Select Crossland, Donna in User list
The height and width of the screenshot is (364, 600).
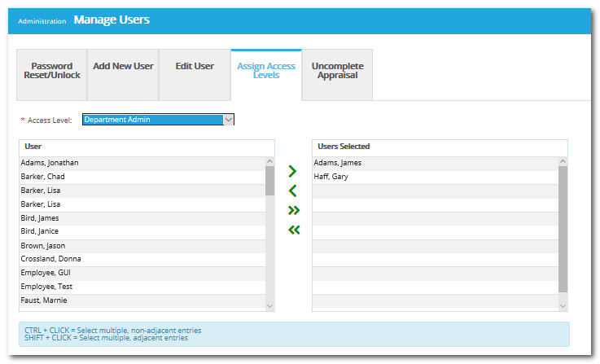tap(142, 259)
